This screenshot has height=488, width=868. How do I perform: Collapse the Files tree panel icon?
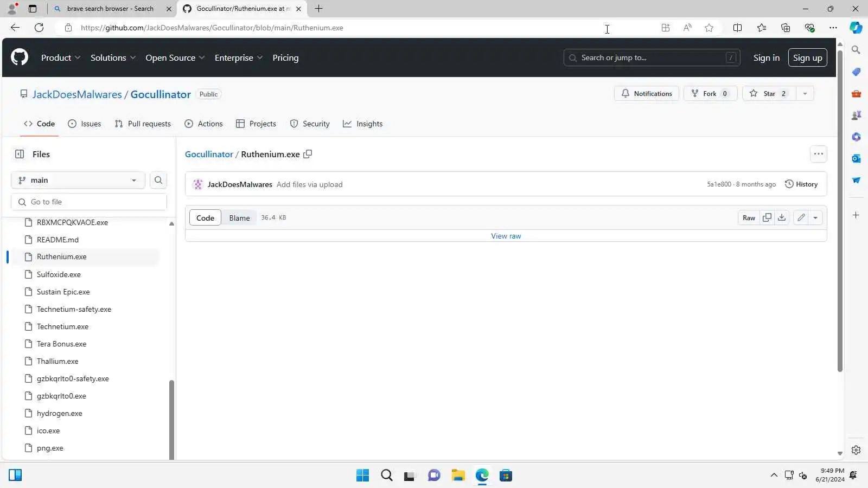[20, 154]
